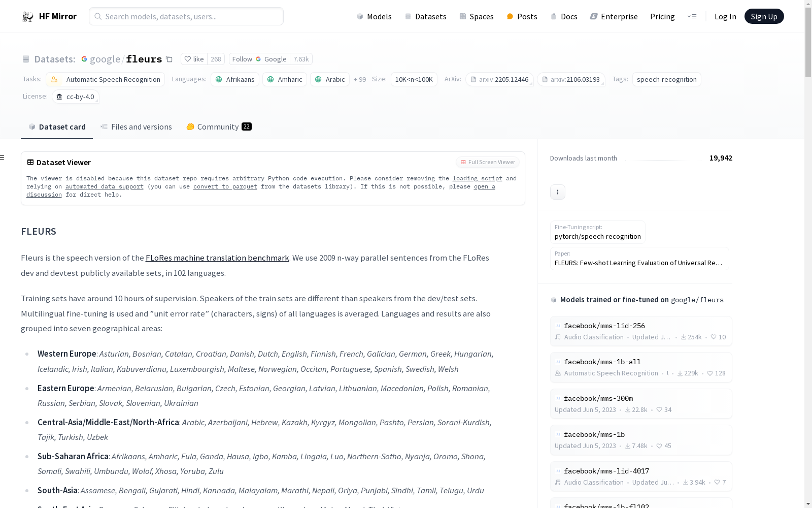
Task: Click the Automatic Speech Recognition task icon
Action: [54, 79]
